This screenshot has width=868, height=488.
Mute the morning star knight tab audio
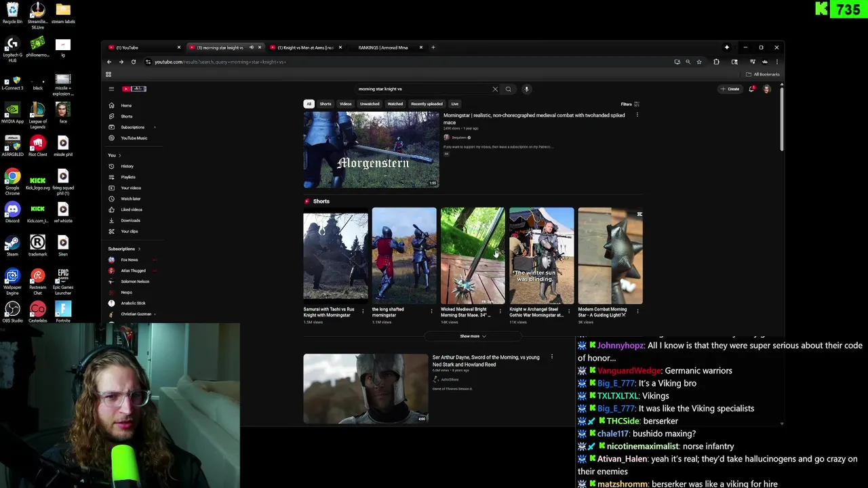pos(251,47)
